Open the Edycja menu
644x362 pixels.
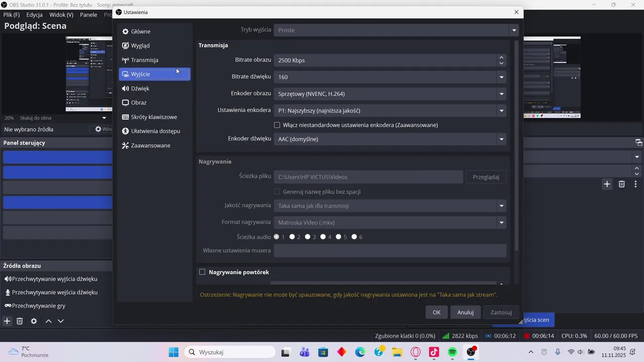[x=35, y=15]
